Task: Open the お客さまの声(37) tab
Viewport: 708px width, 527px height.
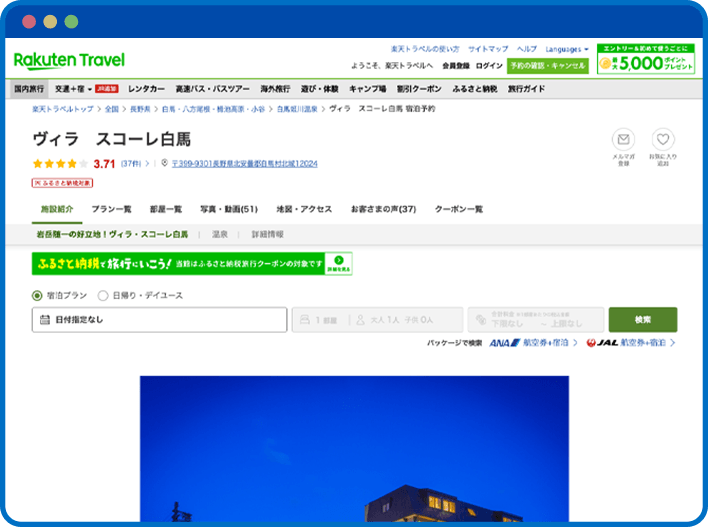Action: (383, 209)
